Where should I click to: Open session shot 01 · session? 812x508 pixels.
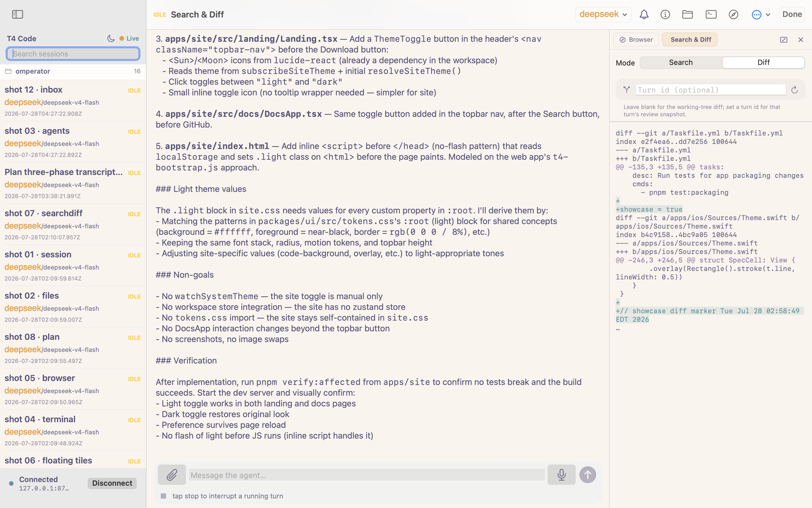point(73,265)
